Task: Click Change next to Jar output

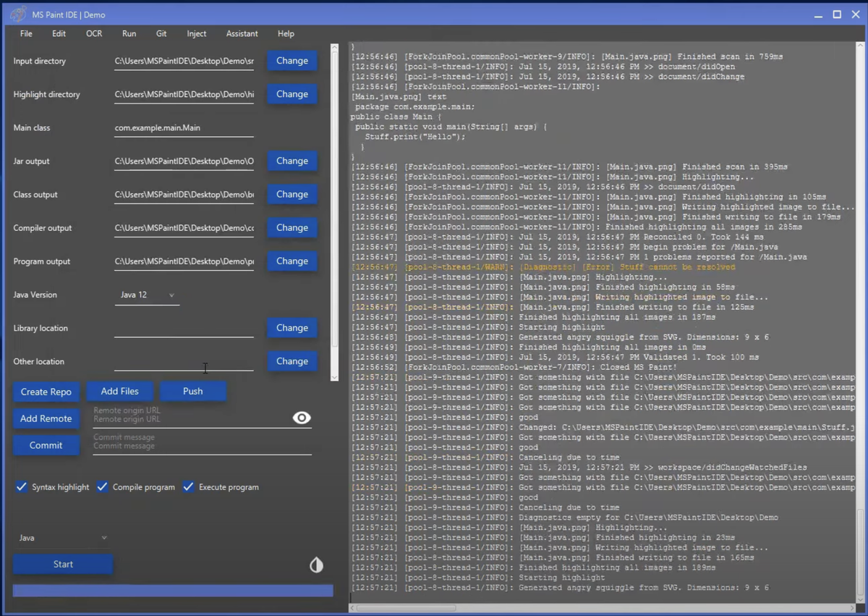Action: pos(292,161)
